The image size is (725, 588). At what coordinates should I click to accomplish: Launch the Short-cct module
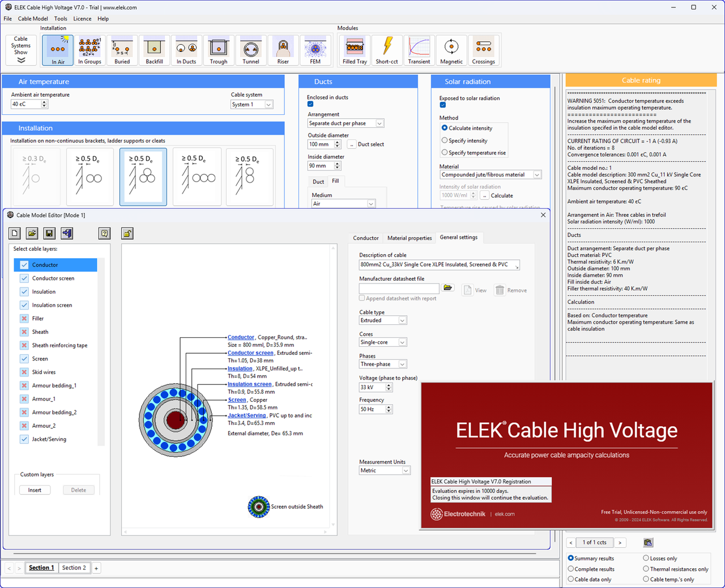coord(387,50)
